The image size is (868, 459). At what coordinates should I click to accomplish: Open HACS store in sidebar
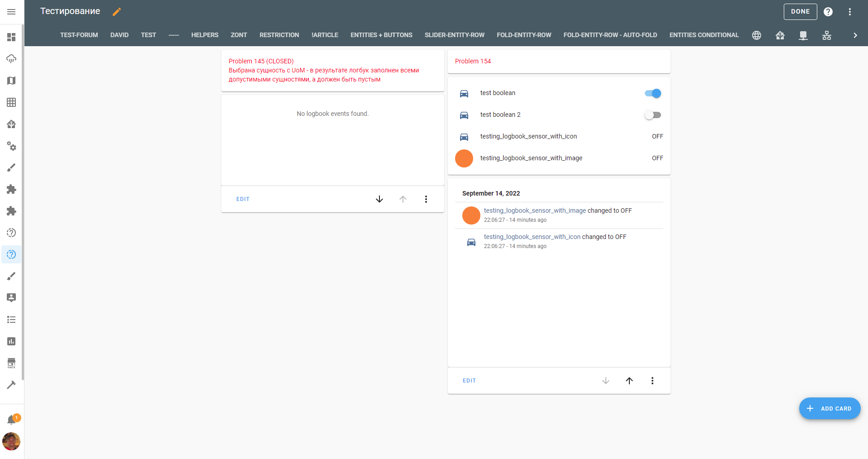tap(11, 363)
